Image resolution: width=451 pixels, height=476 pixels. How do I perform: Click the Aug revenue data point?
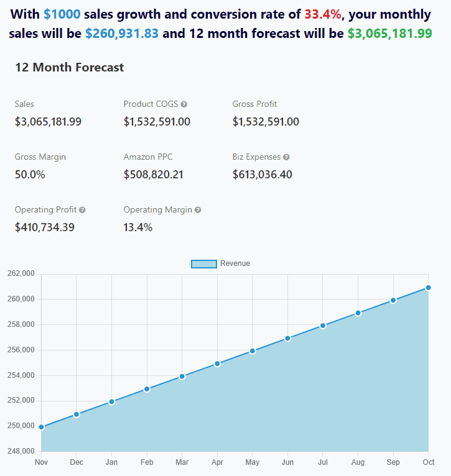tap(358, 313)
